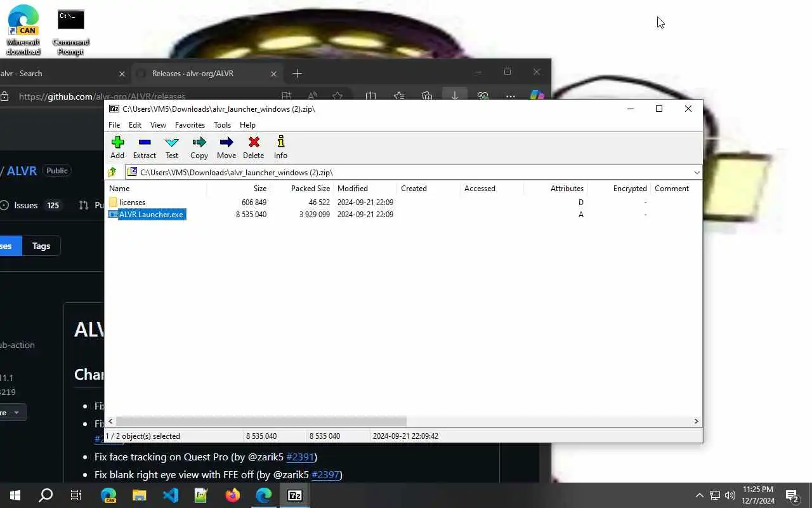
Task: Close the alvr - Search tab
Action: (122, 74)
